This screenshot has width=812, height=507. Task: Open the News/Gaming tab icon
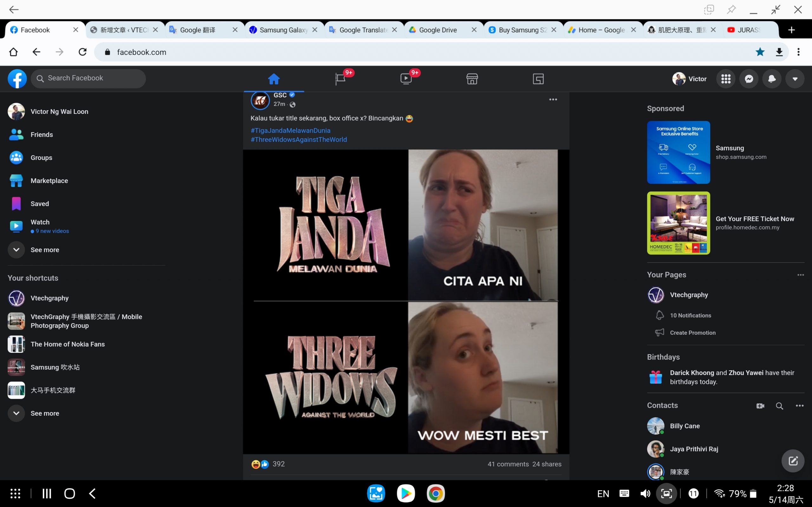click(538, 79)
